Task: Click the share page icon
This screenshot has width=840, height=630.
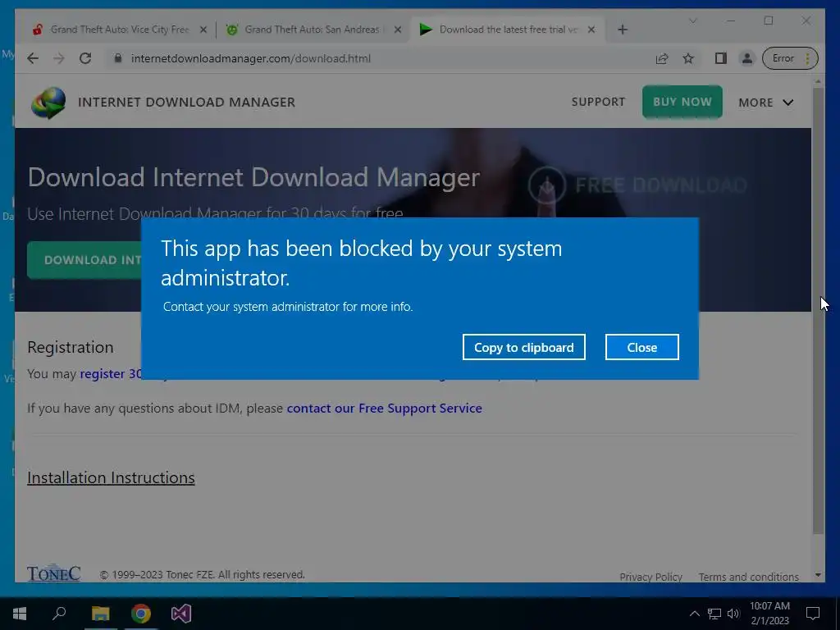Action: point(662,58)
